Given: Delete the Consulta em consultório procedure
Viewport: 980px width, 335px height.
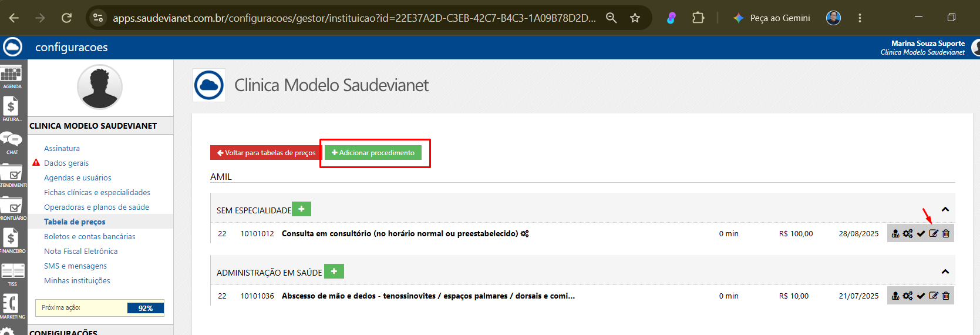Looking at the screenshot, I should tap(946, 233).
